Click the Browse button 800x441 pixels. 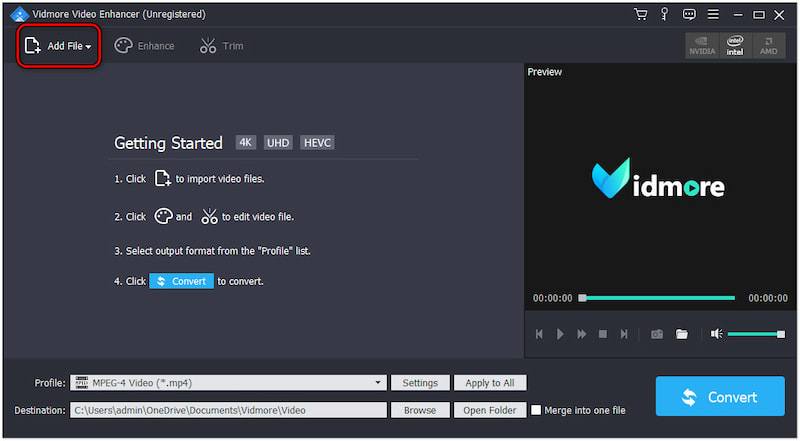tap(419, 410)
